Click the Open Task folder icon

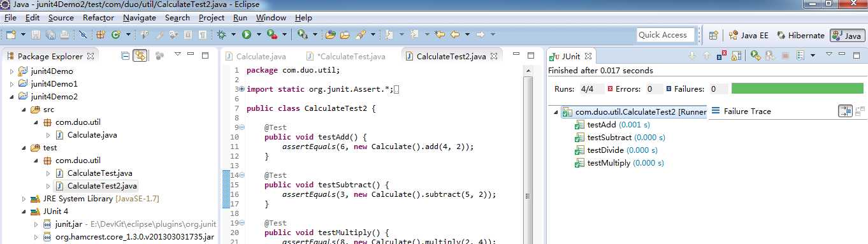(345, 34)
